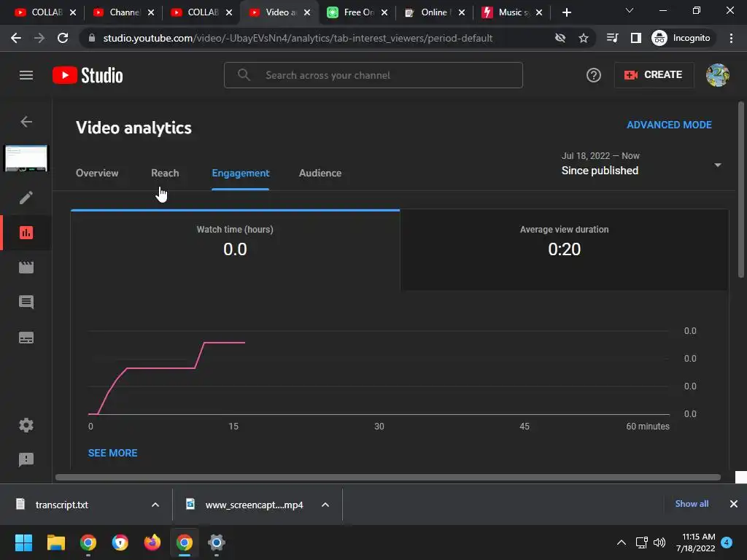
Task: Open the Subtitles sidebar icon
Action: click(x=26, y=338)
